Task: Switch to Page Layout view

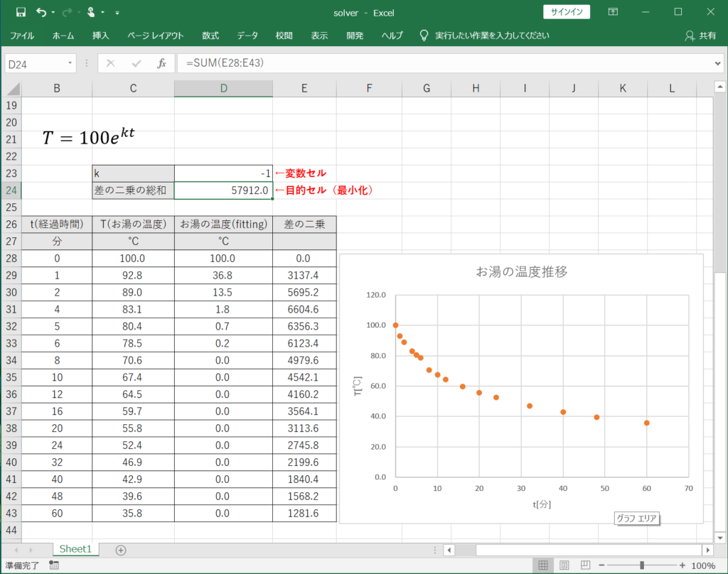Action: (563, 565)
